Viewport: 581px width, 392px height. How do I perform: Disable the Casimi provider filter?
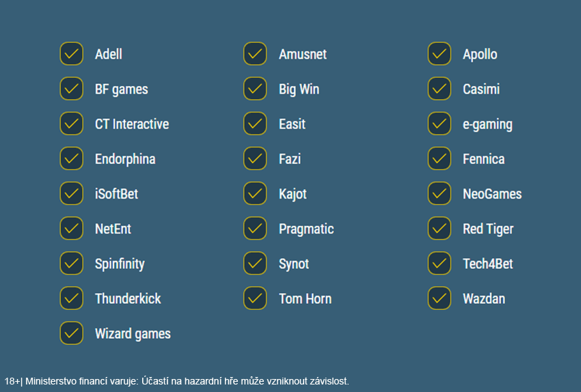[x=440, y=89]
